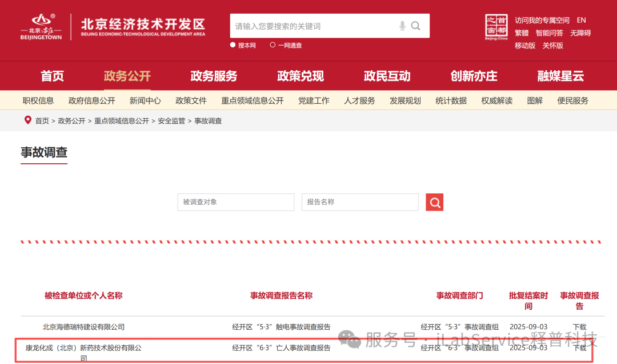Open 统计数据 submenu item
Image resolution: width=617 pixels, height=364 pixels.
tap(451, 101)
